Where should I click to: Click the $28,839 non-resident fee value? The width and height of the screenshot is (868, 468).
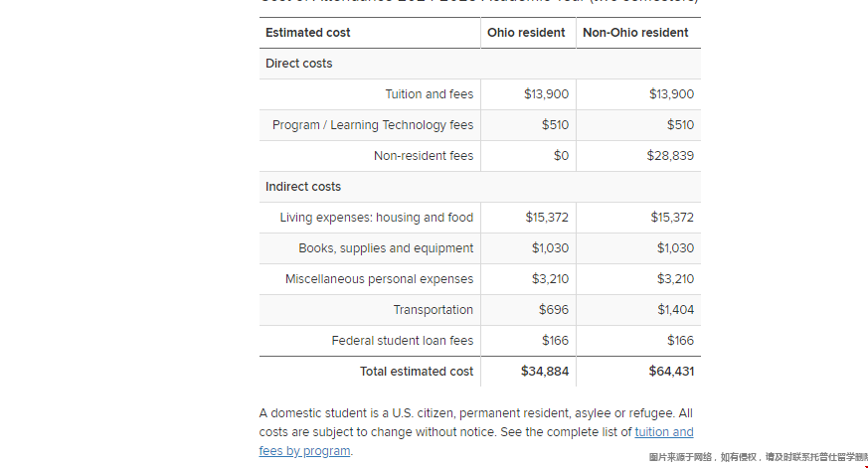tap(670, 156)
